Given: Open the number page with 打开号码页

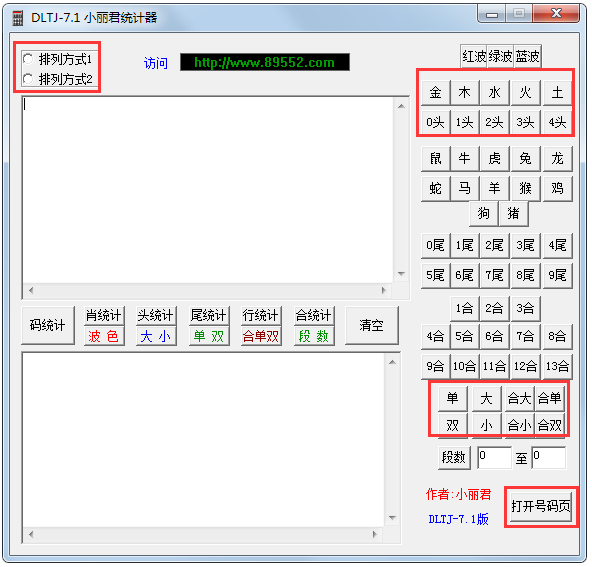Looking at the screenshot, I should pyautogui.click(x=541, y=506).
